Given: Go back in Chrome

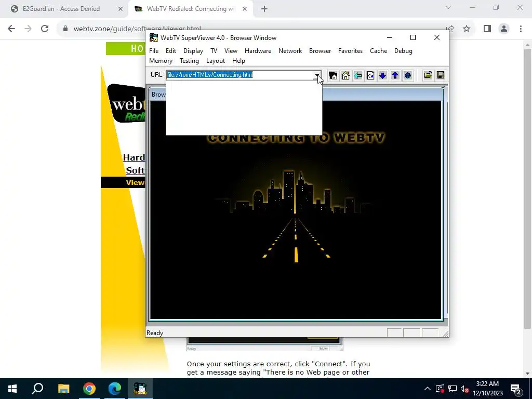Looking at the screenshot, I should click(11, 29).
